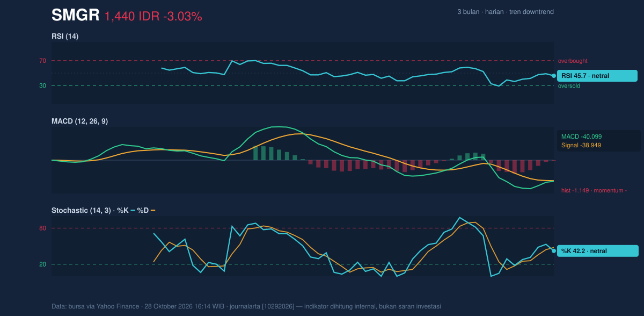Click the RSI line's latest-value endpoint dot
The image size is (644, 316).
point(554,76)
